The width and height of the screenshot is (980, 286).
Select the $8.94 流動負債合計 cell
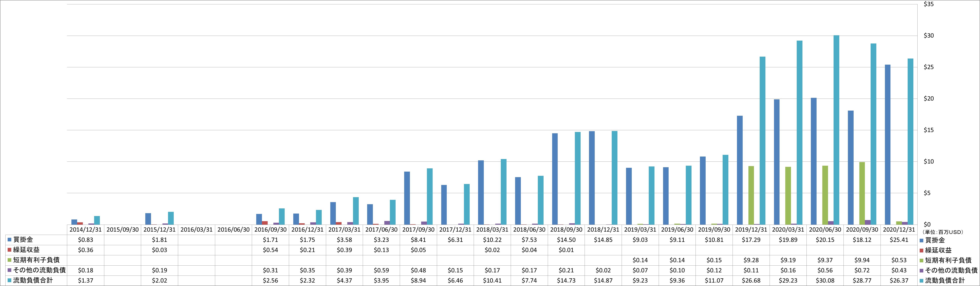pos(418,280)
